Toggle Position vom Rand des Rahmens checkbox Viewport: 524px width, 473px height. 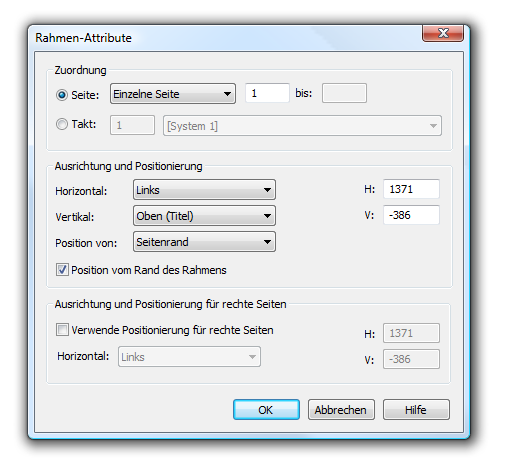(62, 269)
